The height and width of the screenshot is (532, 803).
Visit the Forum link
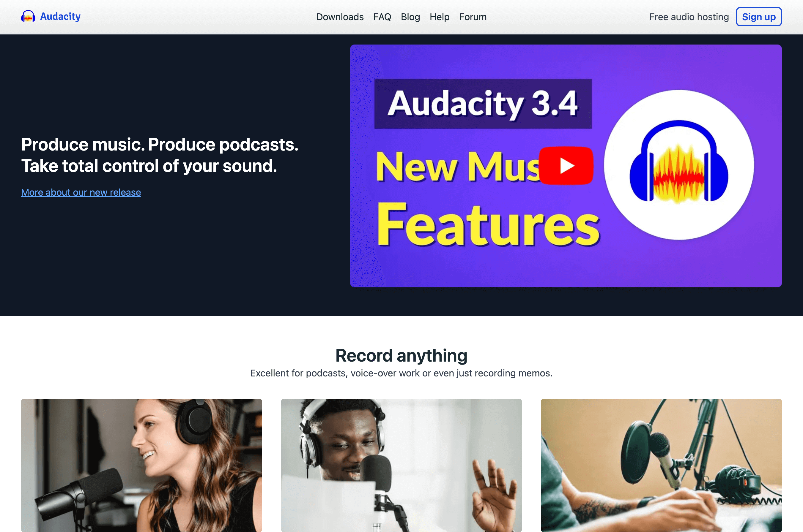(x=473, y=17)
